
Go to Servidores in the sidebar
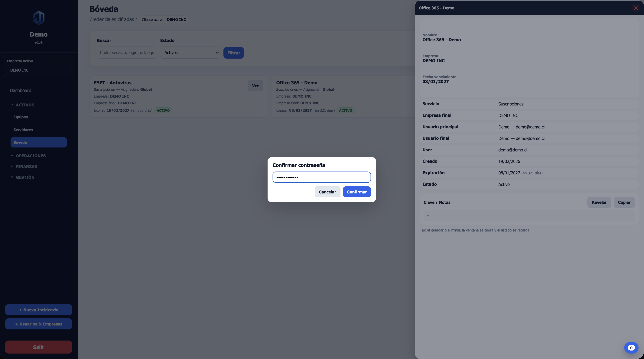pyautogui.click(x=23, y=130)
